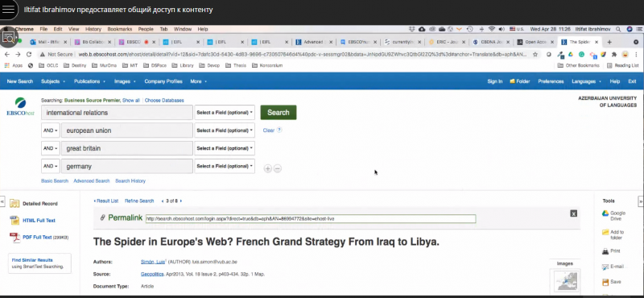
Task: Click the green Search button
Action: coord(279,113)
